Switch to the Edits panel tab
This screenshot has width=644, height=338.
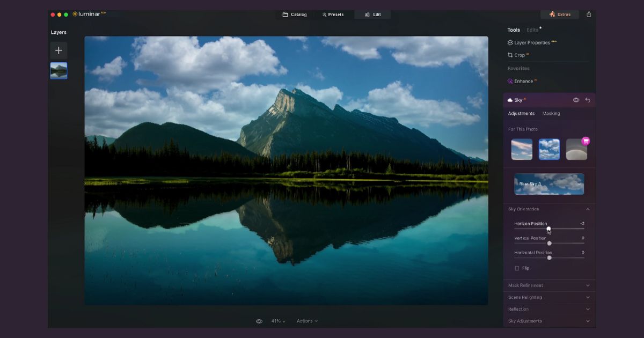coord(532,30)
